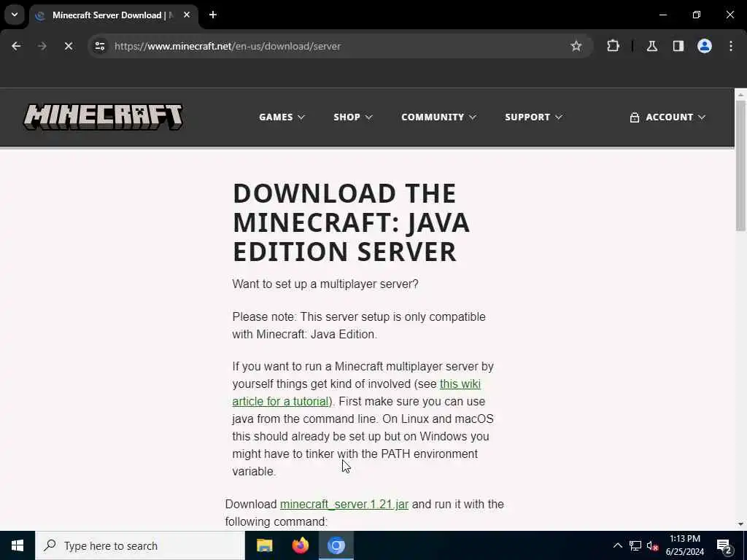Open the wiki article tutorial link

356,392
